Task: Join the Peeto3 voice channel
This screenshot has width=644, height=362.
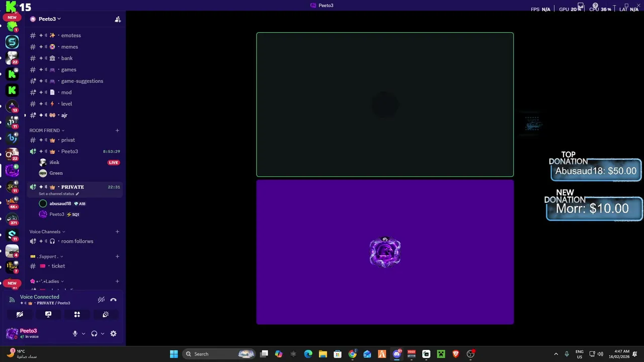Action: pos(74,151)
